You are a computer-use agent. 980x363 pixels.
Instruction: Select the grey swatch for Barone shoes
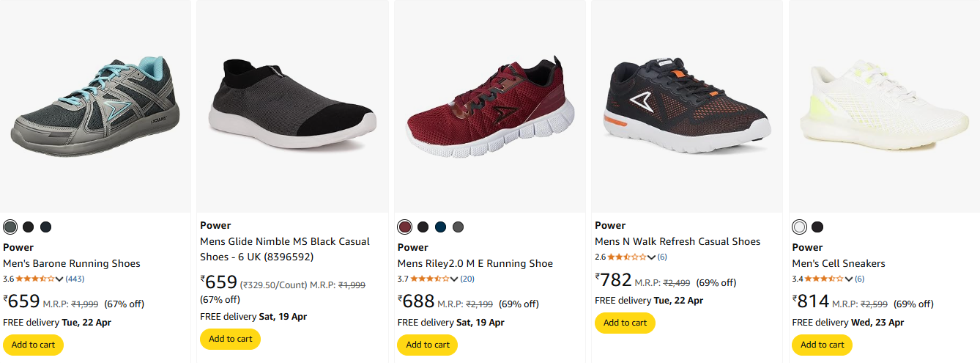tap(10, 227)
